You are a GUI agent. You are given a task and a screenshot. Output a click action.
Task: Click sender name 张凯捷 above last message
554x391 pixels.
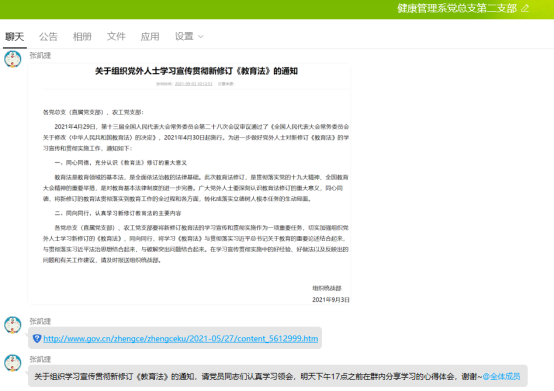[40, 360]
